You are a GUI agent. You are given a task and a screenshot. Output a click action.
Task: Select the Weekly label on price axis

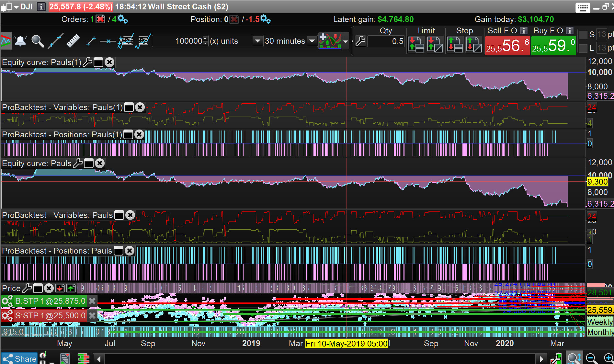click(x=600, y=322)
